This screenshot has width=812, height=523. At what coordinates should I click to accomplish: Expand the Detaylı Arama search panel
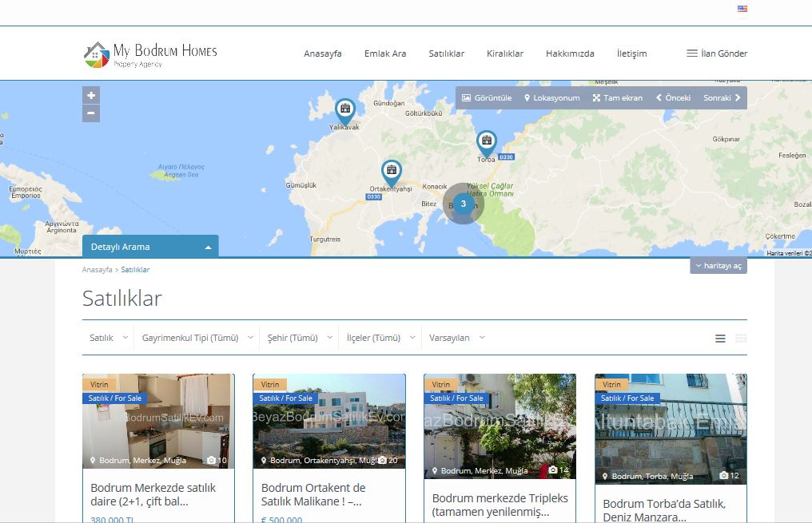(150, 247)
